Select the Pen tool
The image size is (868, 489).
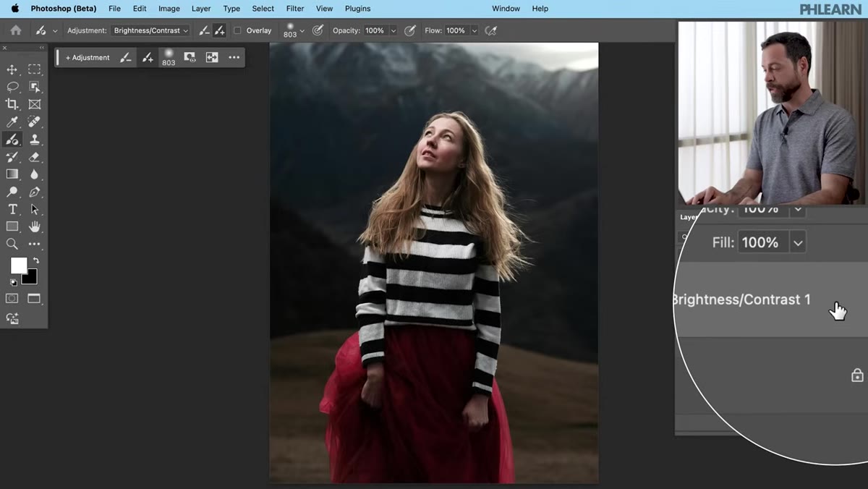tap(34, 192)
